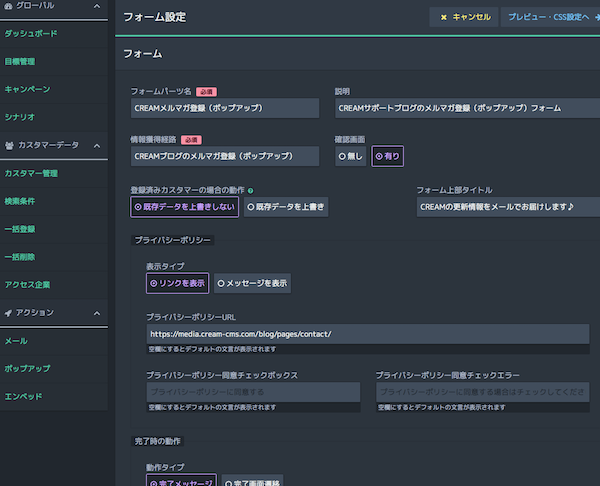Click hint text under 同意チェックエラー field
This screenshot has height=486, width=600.
pos(442,407)
